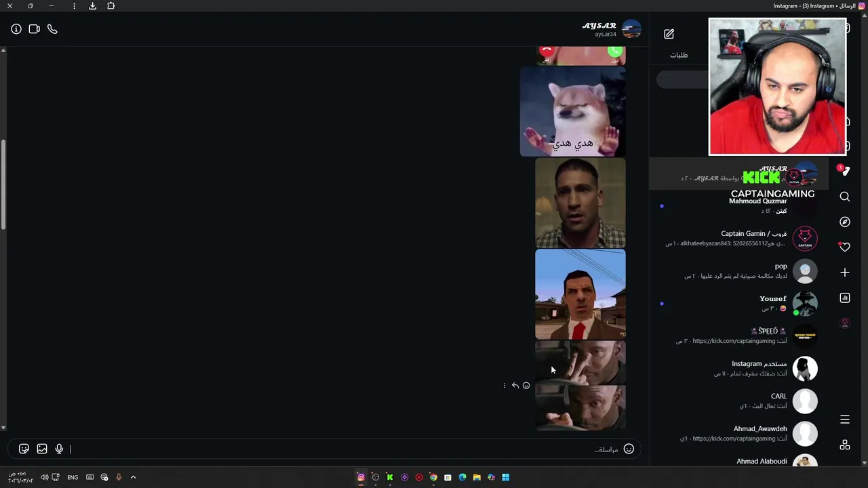Screen dimensions: 868x488
Task: Open File Explorer from the taskbar
Action: 477,477
